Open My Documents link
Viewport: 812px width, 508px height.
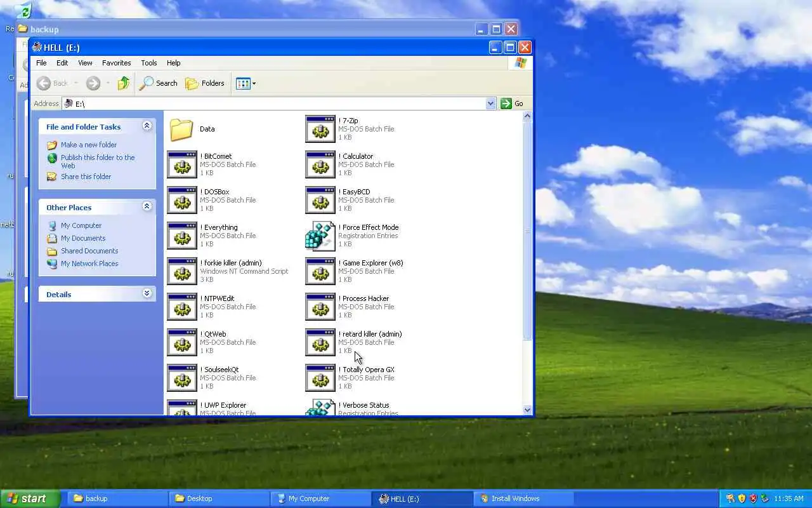tap(83, 238)
